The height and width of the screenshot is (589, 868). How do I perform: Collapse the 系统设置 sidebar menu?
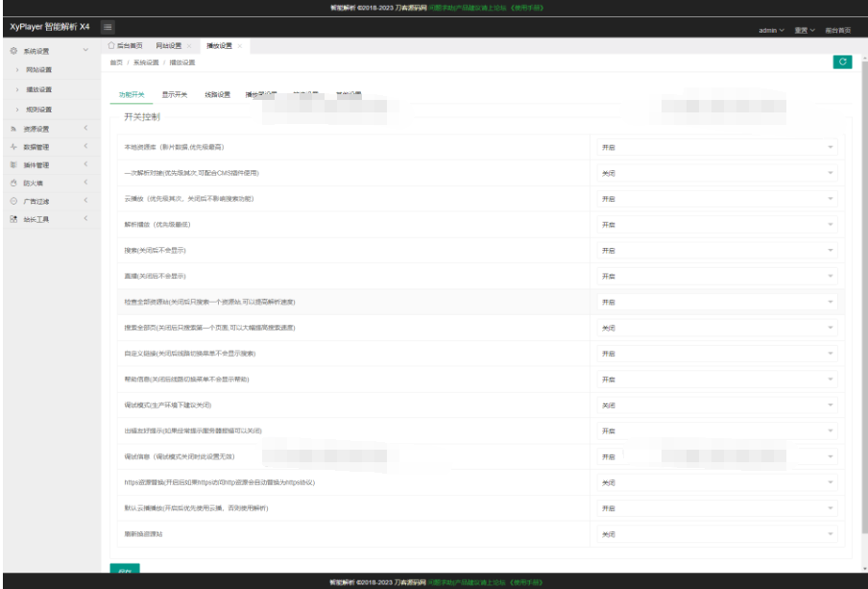pos(86,50)
